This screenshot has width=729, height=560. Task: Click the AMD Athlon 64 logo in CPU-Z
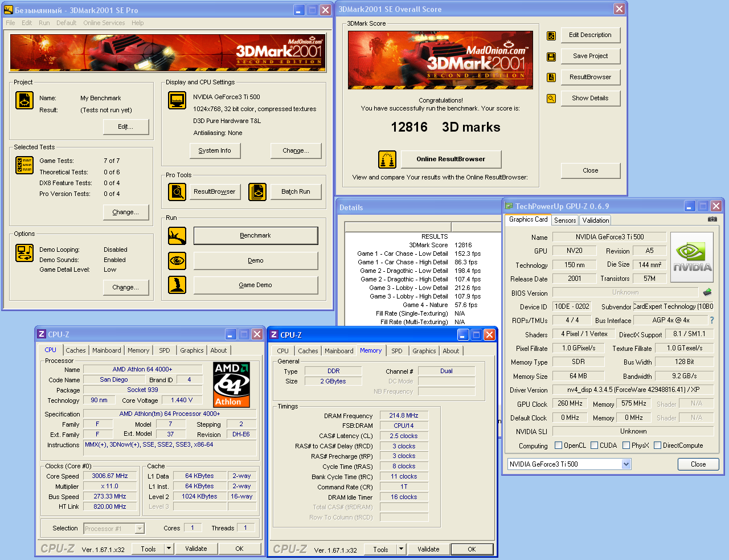[232, 385]
